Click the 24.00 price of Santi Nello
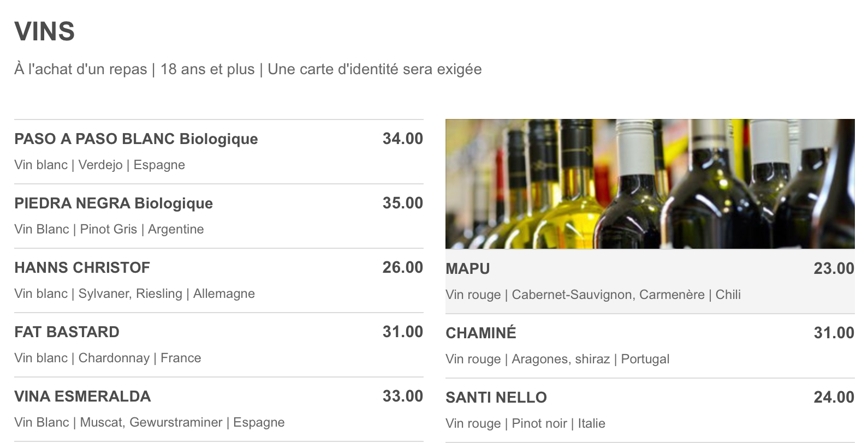Image resolution: width=868 pixels, height=443 pixels. click(834, 397)
